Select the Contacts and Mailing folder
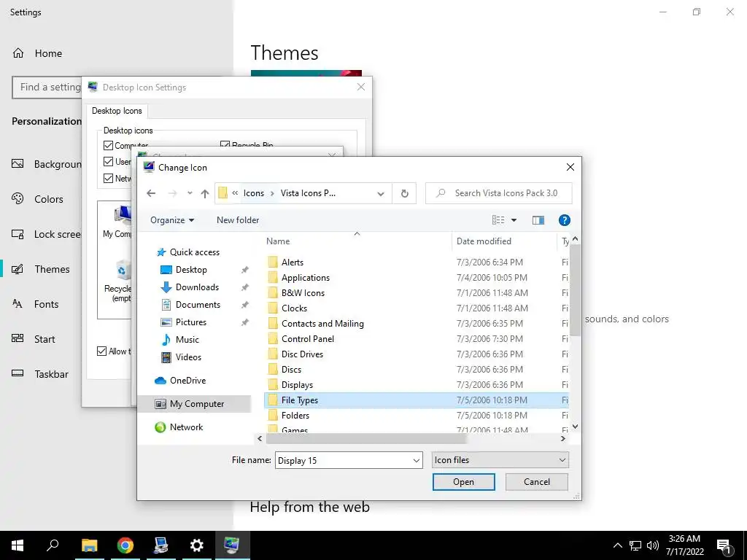747x560 pixels. click(417, 323)
